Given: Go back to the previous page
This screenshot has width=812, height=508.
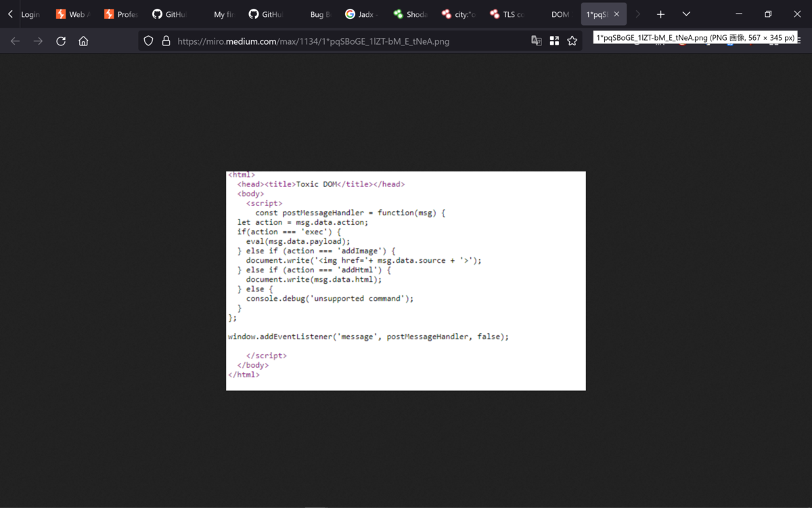Looking at the screenshot, I should click(x=15, y=41).
